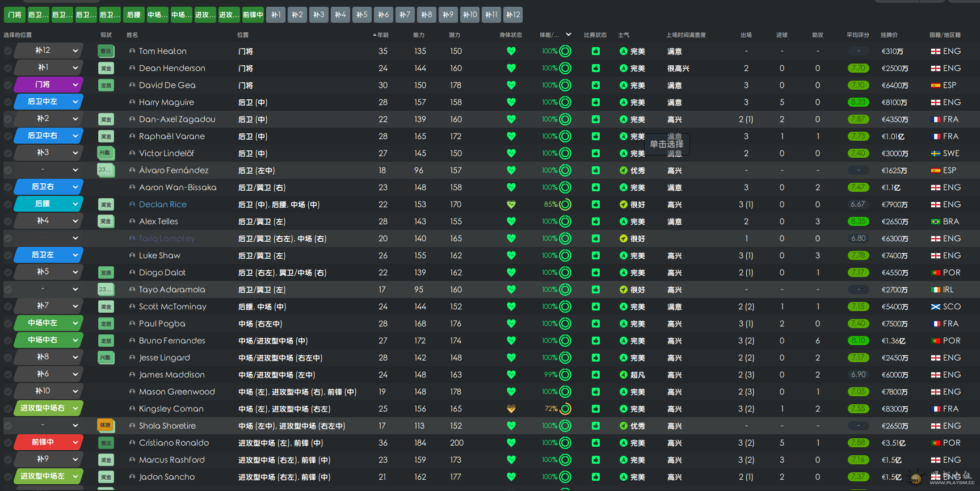The width and height of the screenshot is (980, 491).
Task: Select the 后腰 position tab at top
Action: pyautogui.click(x=134, y=15)
